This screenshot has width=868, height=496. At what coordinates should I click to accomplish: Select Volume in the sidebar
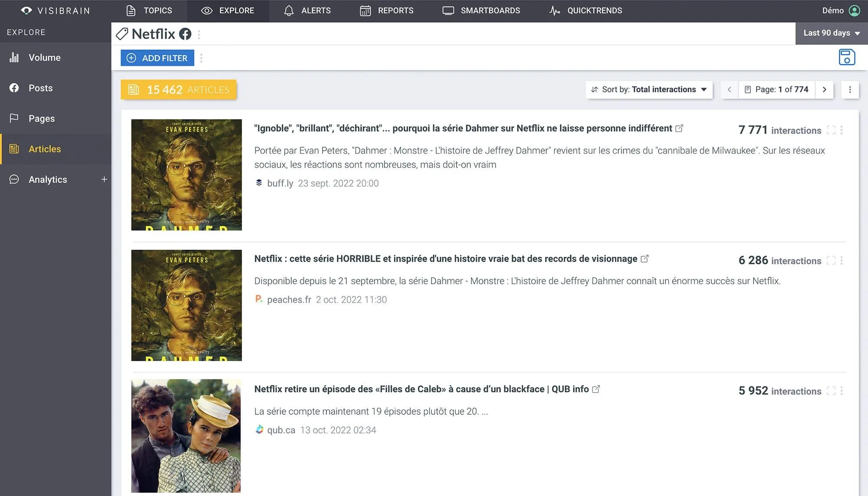point(56,57)
